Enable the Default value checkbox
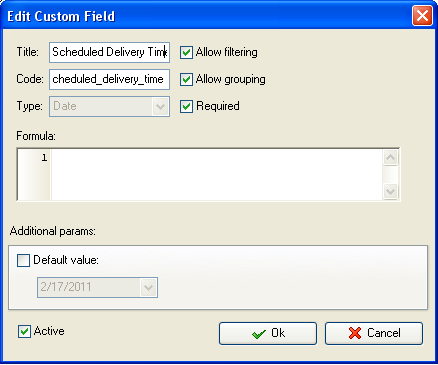This screenshot has width=438, height=365. 23,260
